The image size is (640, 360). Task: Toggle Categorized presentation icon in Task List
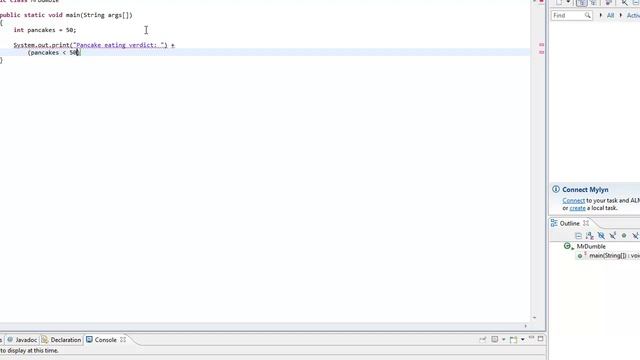coord(581,2)
